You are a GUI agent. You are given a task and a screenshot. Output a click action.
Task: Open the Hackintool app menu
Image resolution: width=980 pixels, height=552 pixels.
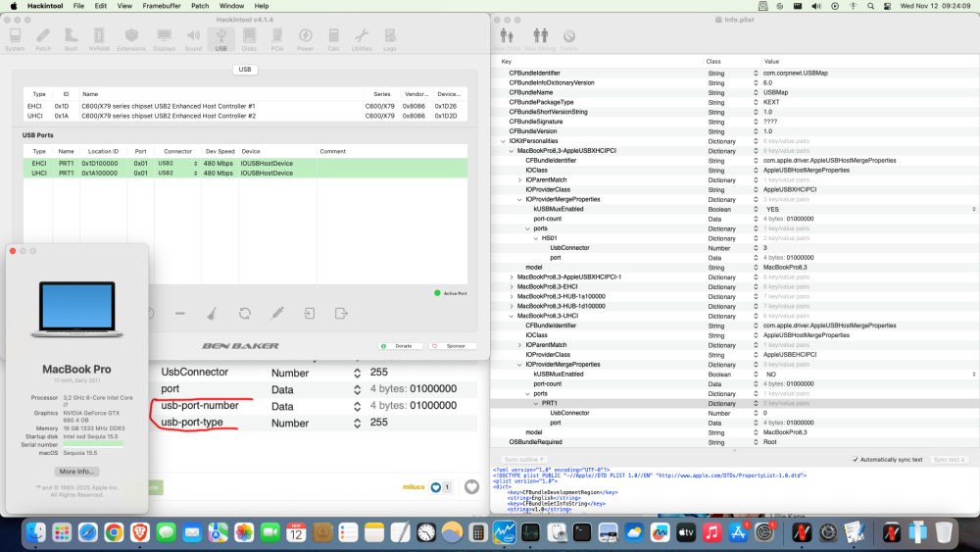[x=45, y=6]
